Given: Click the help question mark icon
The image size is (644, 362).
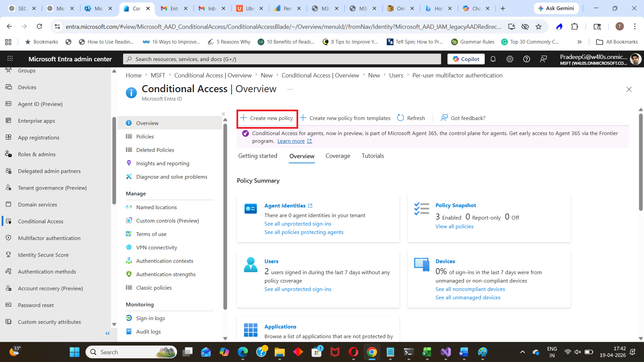Looking at the screenshot, I should pyautogui.click(x=526, y=59).
